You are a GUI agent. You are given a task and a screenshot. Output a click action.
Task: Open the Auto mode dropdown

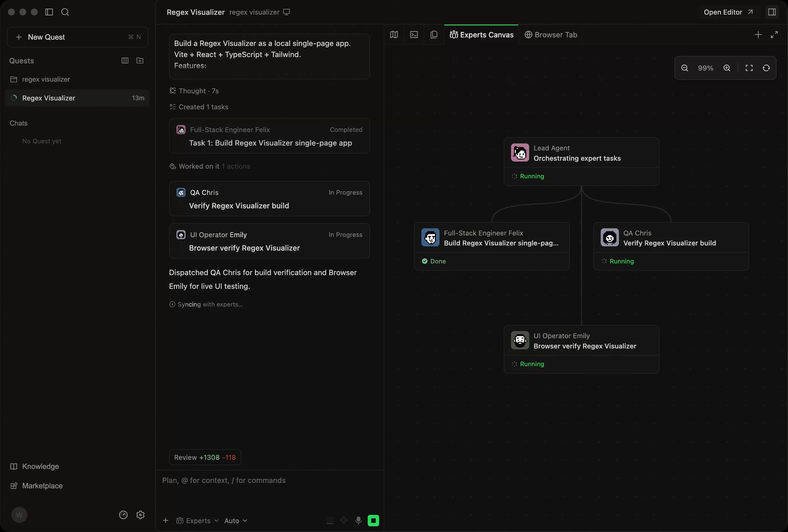pos(236,521)
